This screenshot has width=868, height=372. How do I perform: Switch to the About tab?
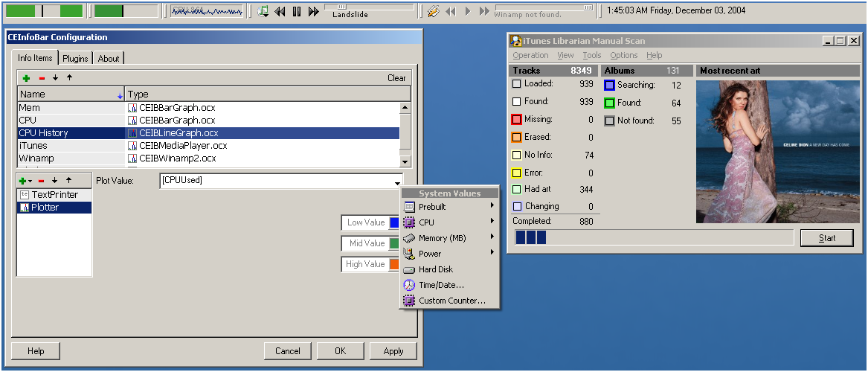109,59
